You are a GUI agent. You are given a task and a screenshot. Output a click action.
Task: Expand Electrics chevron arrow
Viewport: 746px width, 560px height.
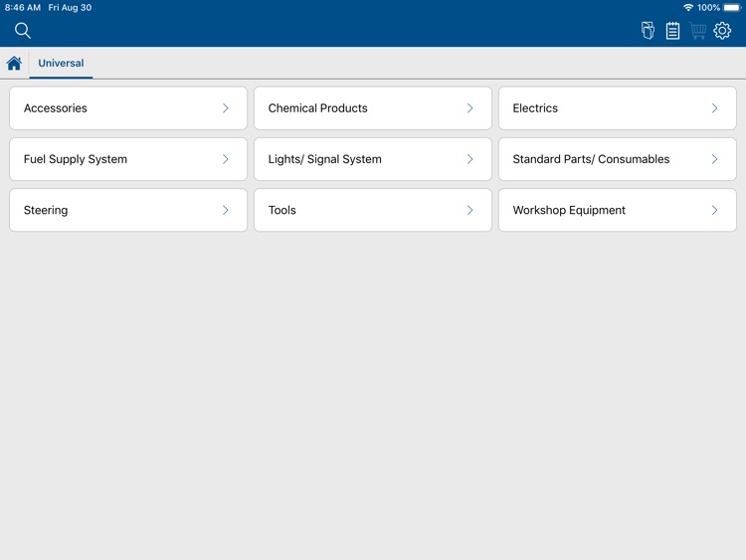click(x=714, y=108)
